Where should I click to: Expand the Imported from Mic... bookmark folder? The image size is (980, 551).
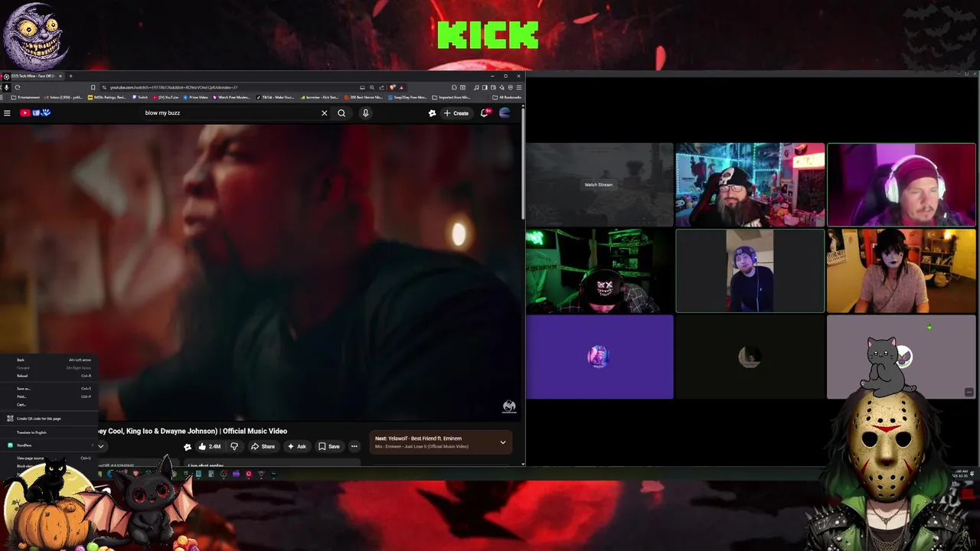(x=451, y=97)
